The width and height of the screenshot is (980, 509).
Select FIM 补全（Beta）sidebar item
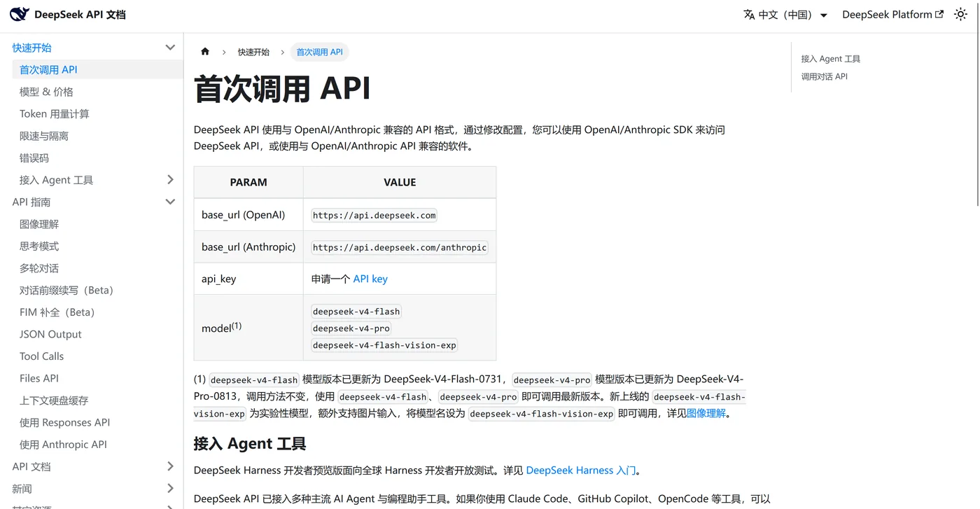pos(57,312)
